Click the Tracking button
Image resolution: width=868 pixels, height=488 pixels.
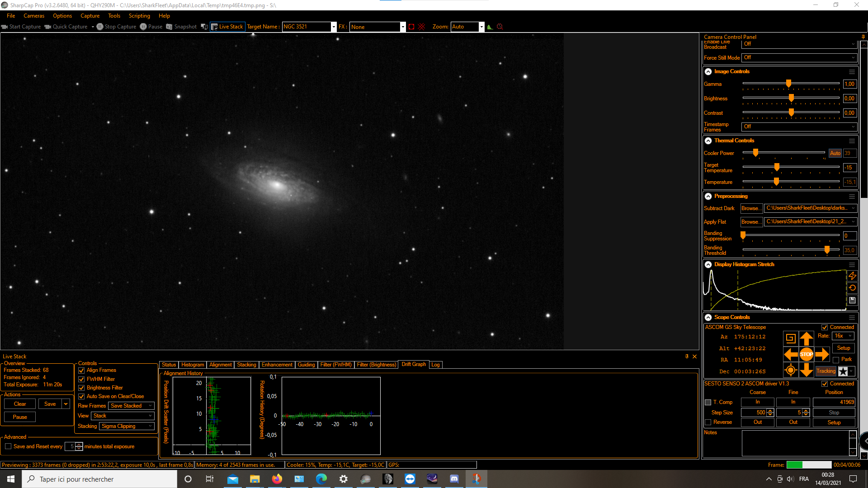826,371
